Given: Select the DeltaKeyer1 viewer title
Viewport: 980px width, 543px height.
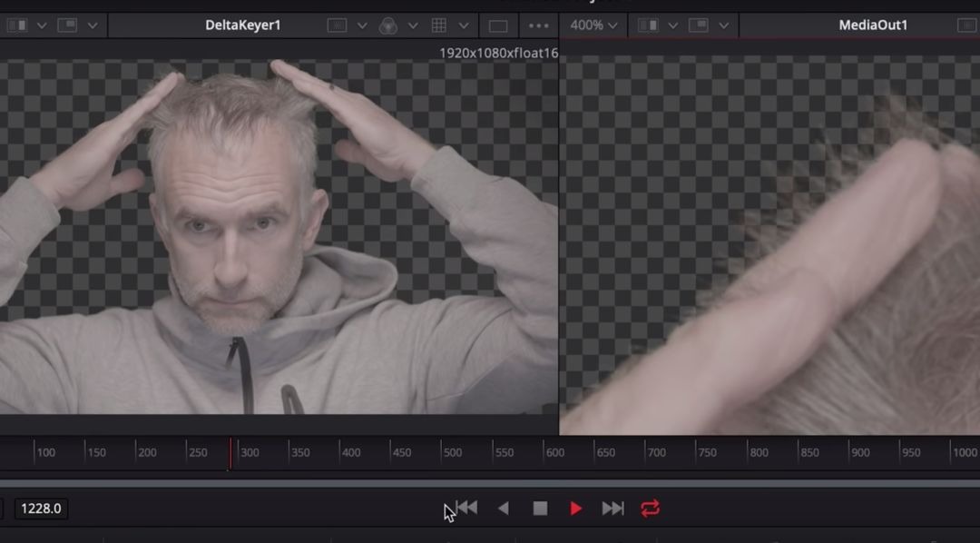Looking at the screenshot, I should point(243,25).
